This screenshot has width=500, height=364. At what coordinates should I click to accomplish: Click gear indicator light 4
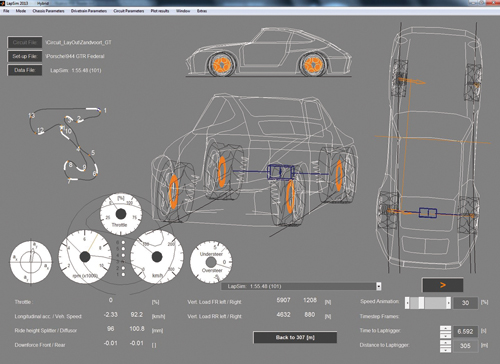[x=123, y=255]
